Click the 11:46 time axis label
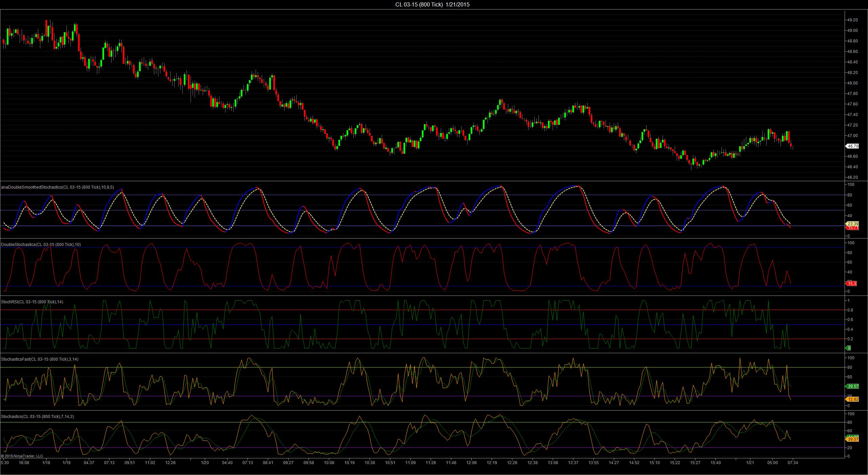This screenshot has width=868, height=475. click(451, 462)
